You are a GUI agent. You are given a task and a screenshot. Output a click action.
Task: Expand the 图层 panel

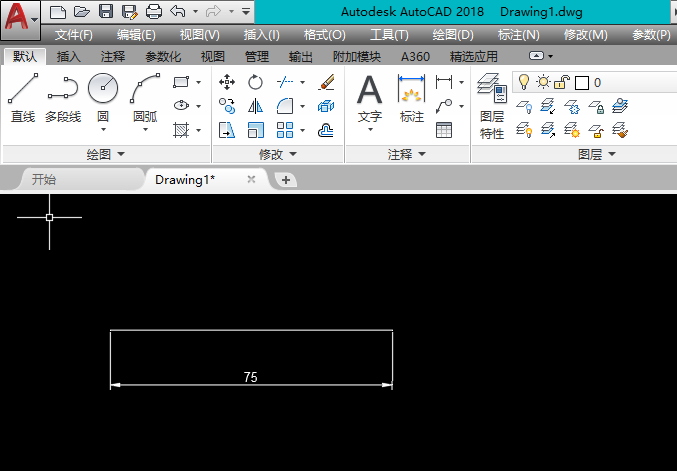coord(597,154)
